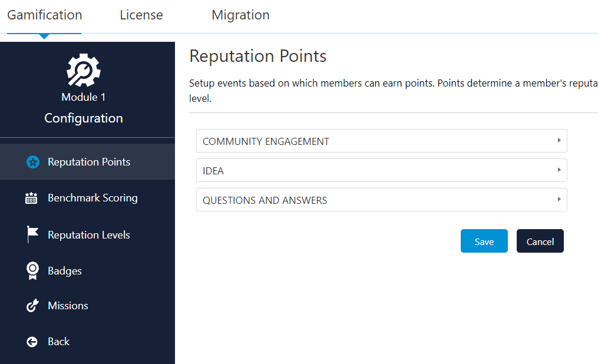The image size is (598, 364).
Task: Click the Reputation Levels flag icon
Action: pyautogui.click(x=31, y=234)
